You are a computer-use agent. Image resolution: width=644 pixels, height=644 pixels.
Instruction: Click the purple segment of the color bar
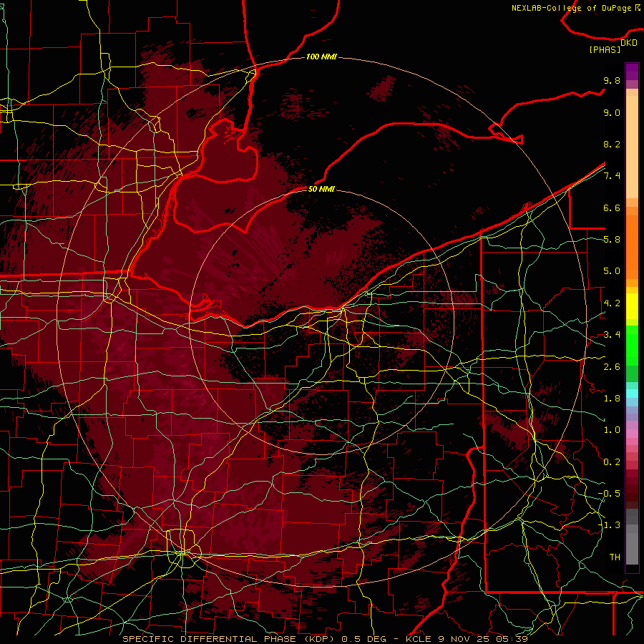coord(632,72)
